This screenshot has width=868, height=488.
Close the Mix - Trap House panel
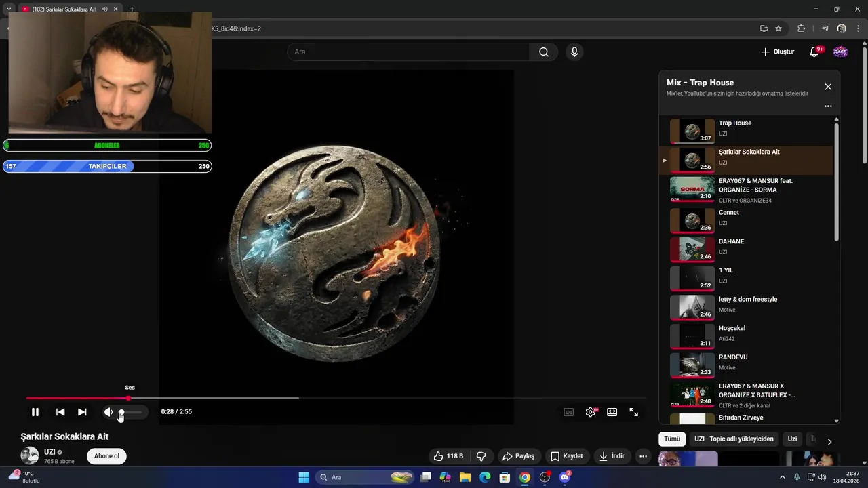(828, 87)
